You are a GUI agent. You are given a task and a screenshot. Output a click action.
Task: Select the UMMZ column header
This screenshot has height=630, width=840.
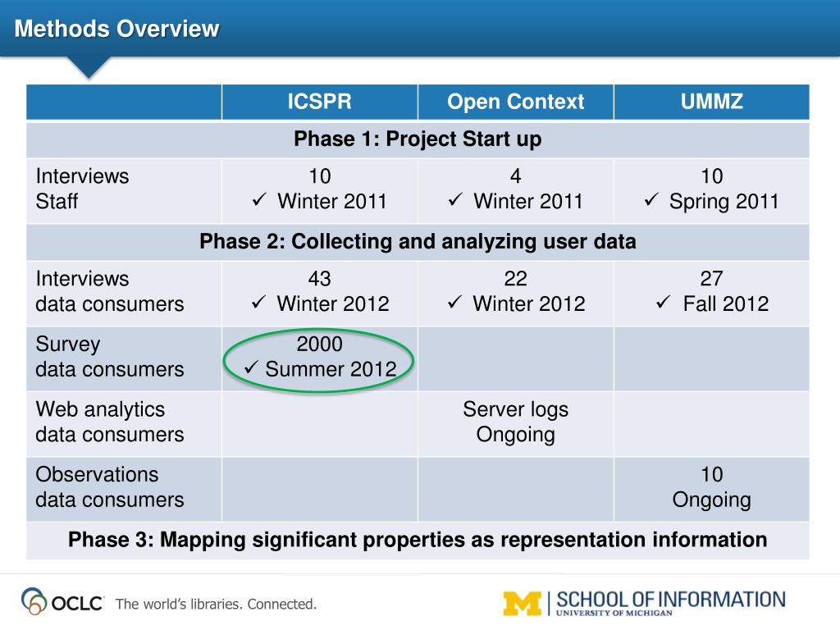pyautogui.click(x=712, y=102)
